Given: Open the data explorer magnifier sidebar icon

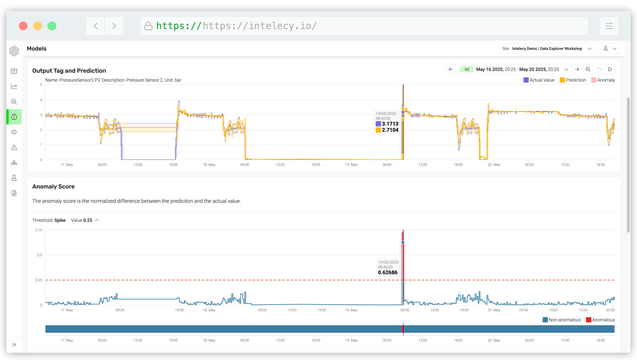Looking at the screenshot, I should pyautogui.click(x=14, y=102).
